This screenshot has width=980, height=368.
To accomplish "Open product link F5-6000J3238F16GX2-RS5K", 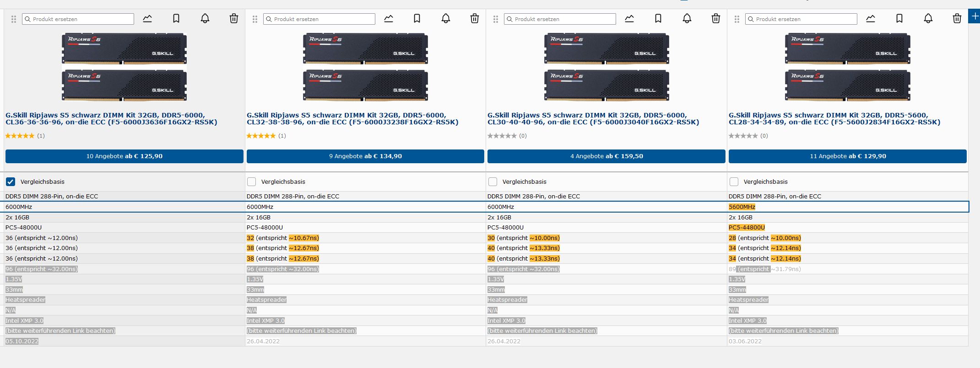I will (352, 119).
